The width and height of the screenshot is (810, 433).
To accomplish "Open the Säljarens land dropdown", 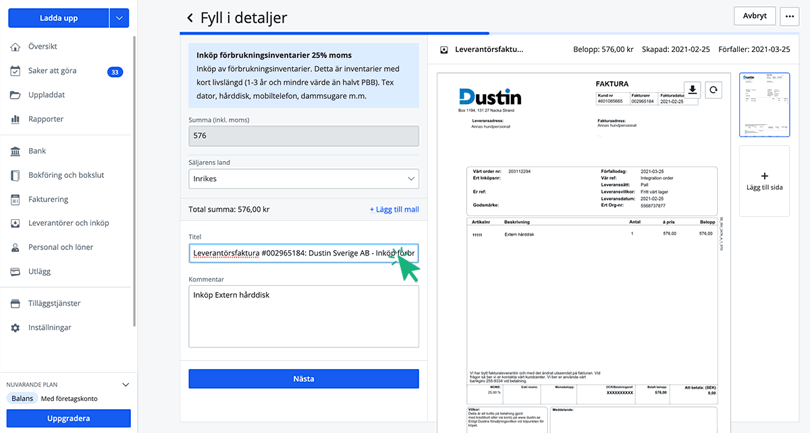I will [x=303, y=179].
